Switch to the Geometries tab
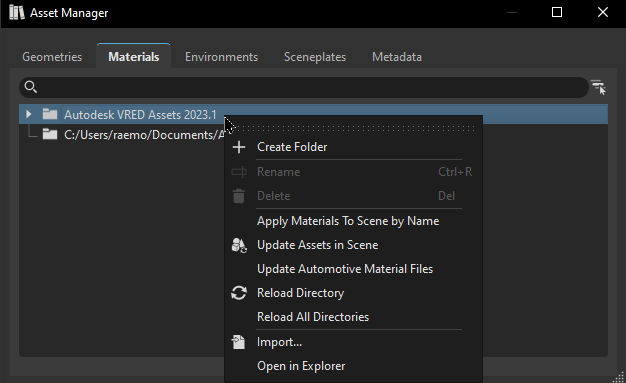Image resolution: width=626 pixels, height=383 pixels. click(x=52, y=57)
